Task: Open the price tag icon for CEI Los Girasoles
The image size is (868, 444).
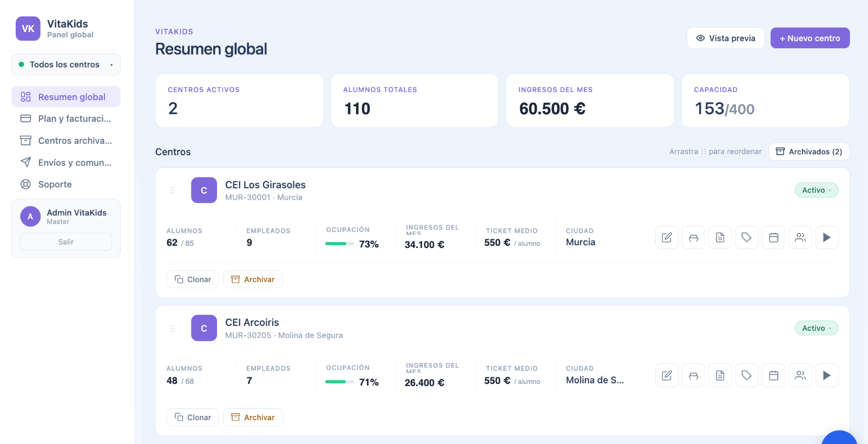Action: pos(747,237)
